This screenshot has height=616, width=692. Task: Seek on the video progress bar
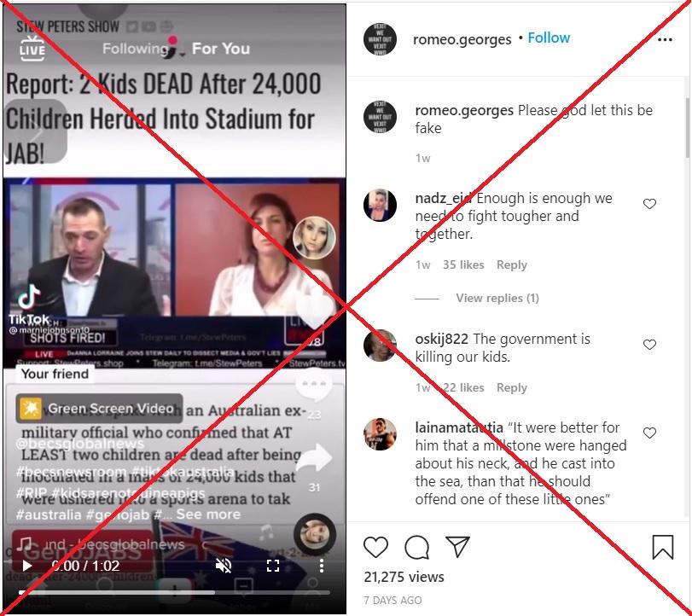click(x=174, y=592)
